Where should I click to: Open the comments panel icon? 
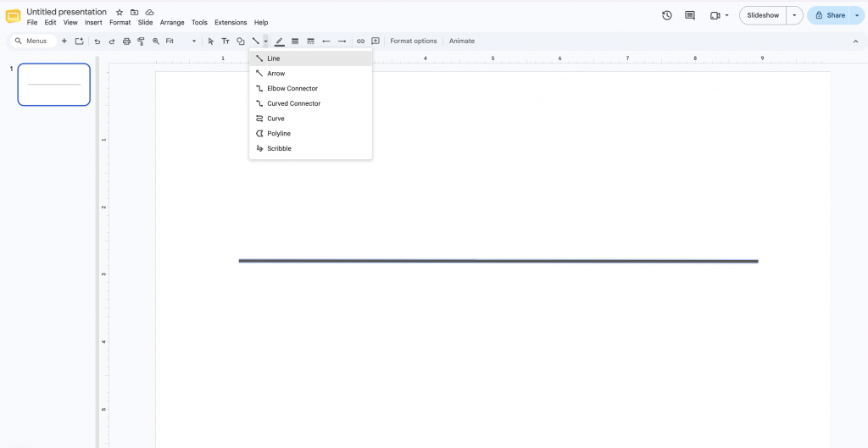pos(690,15)
